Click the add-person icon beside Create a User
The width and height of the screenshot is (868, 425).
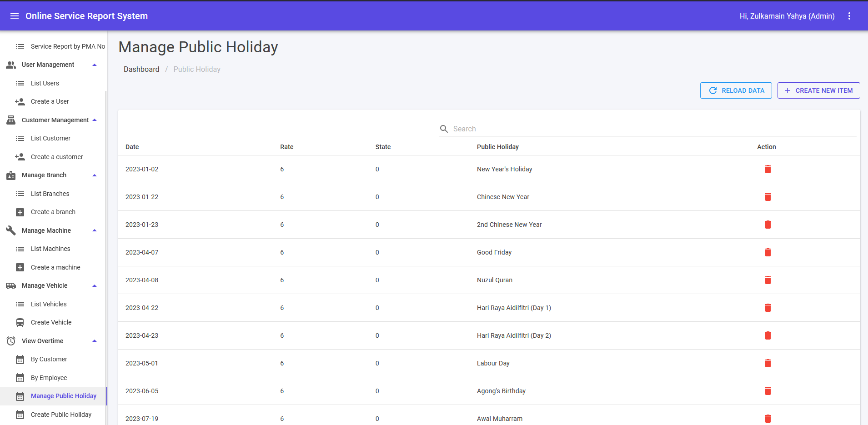(20, 102)
